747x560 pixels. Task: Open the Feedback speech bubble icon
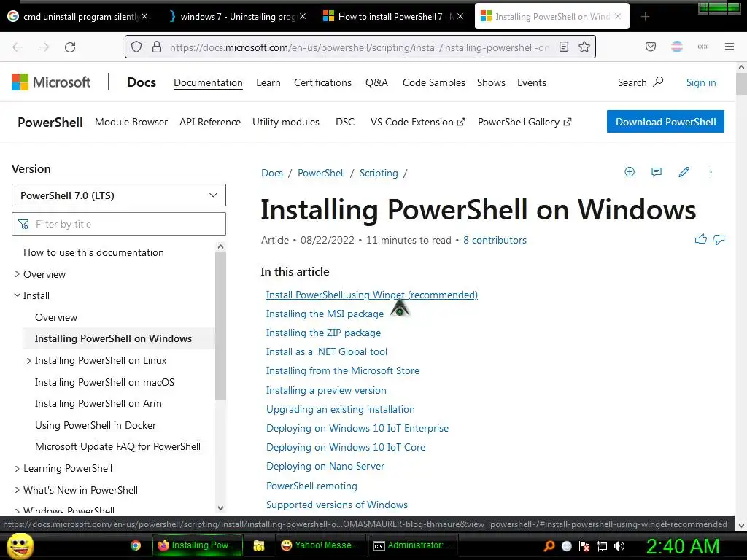pyautogui.click(x=657, y=172)
